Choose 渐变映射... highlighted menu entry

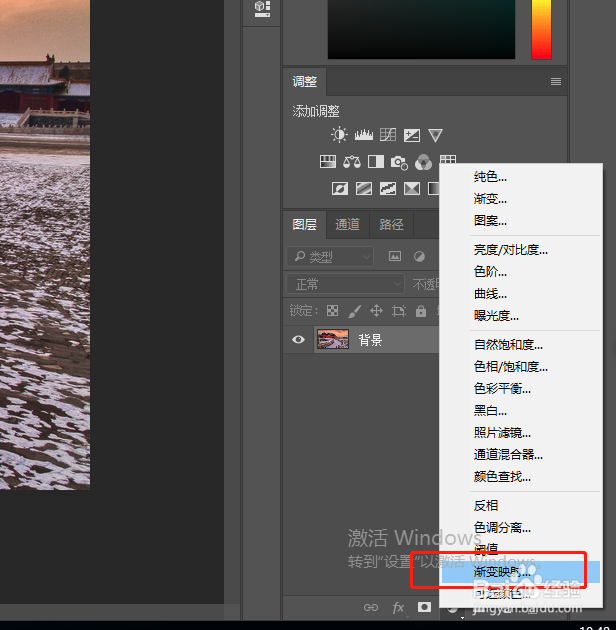point(521,572)
